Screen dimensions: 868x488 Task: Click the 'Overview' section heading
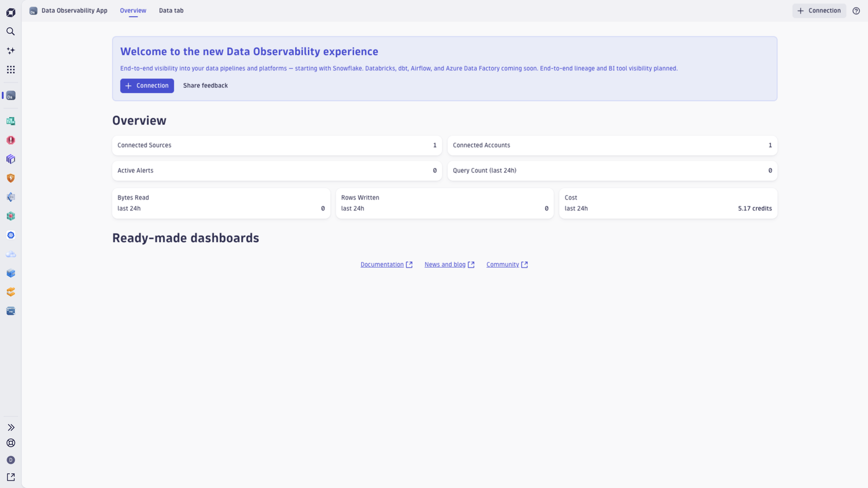(139, 120)
